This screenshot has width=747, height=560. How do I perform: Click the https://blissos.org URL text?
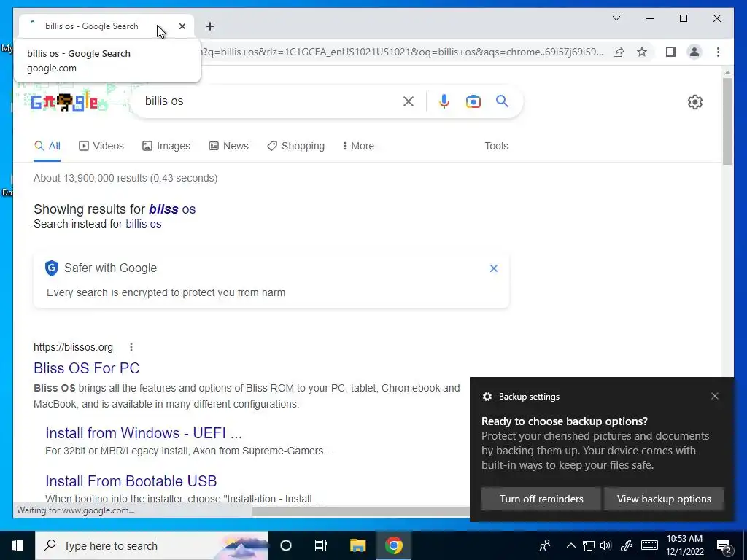(x=74, y=347)
